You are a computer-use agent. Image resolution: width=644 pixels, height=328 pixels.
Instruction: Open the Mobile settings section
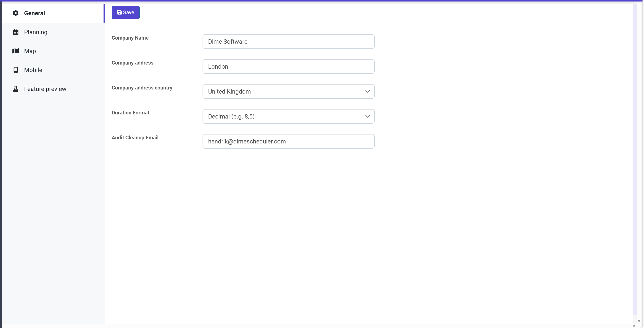(33, 70)
